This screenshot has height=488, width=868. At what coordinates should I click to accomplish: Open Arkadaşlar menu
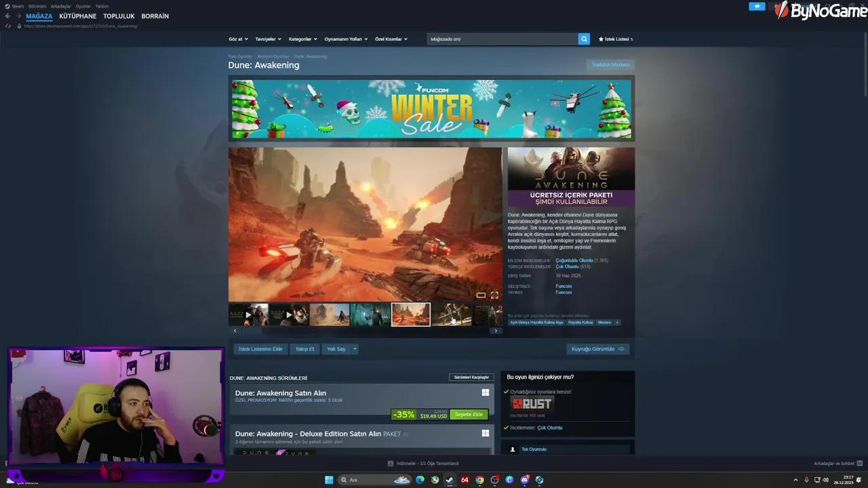pos(60,6)
